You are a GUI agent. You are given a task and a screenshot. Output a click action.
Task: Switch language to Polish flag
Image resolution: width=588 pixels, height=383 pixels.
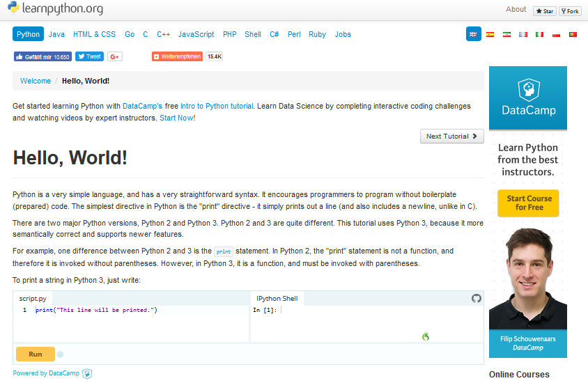pos(556,35)
